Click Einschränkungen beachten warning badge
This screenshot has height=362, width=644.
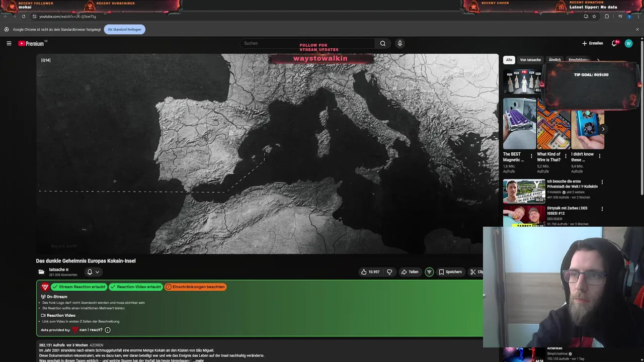[195, 287]
